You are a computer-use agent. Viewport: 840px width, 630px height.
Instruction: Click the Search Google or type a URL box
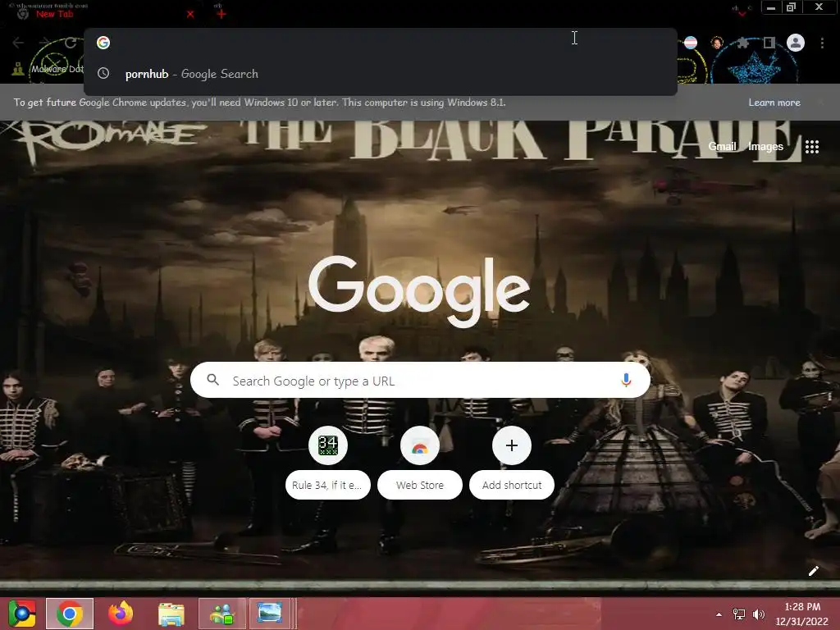(420, 381)
